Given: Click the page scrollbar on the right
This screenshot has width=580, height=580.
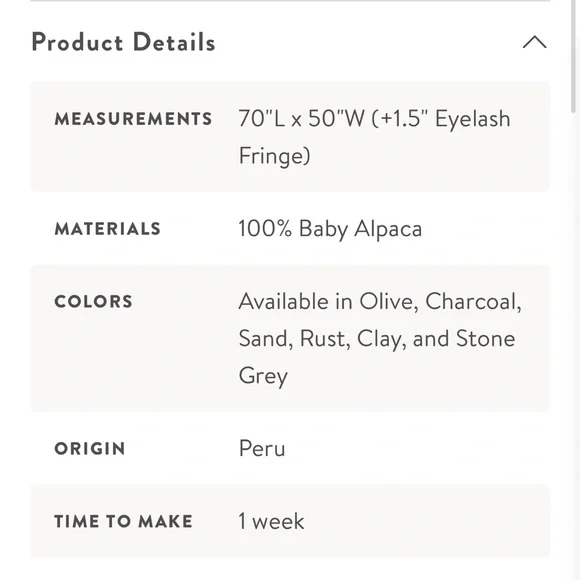Looking at the screenshot, I should [x=574, y=55].
